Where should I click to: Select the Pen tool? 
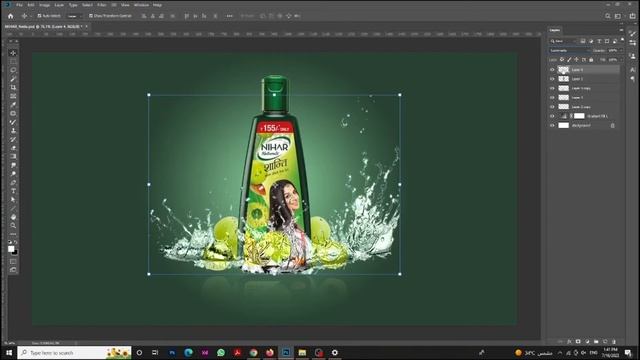[x=13, y=182]
